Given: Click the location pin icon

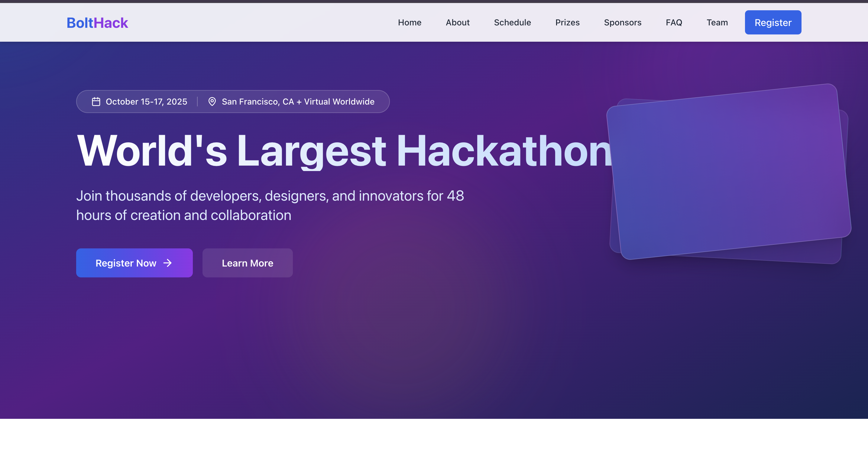Looking at the screenshot, I should click(x=212, y=102).
